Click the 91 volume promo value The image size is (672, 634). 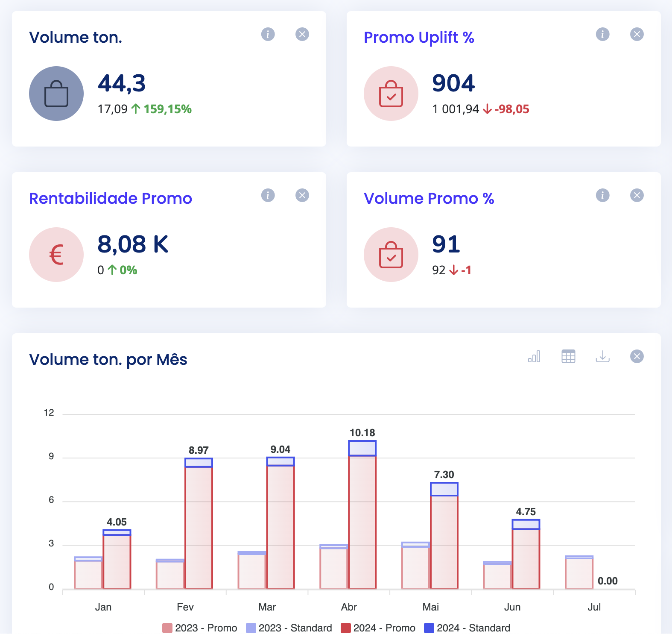click(x=446, y=244)
